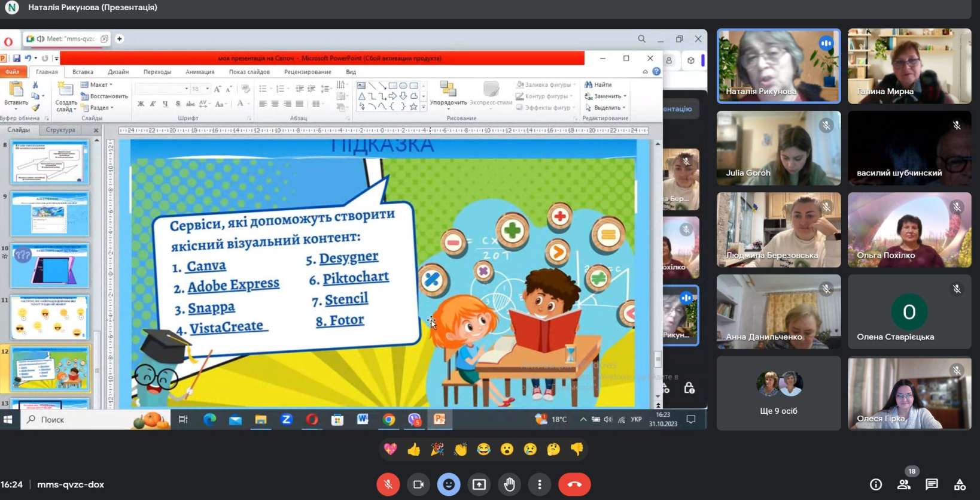Open the Файл menu tab
The image size is (980, 500).
(13, 72)
